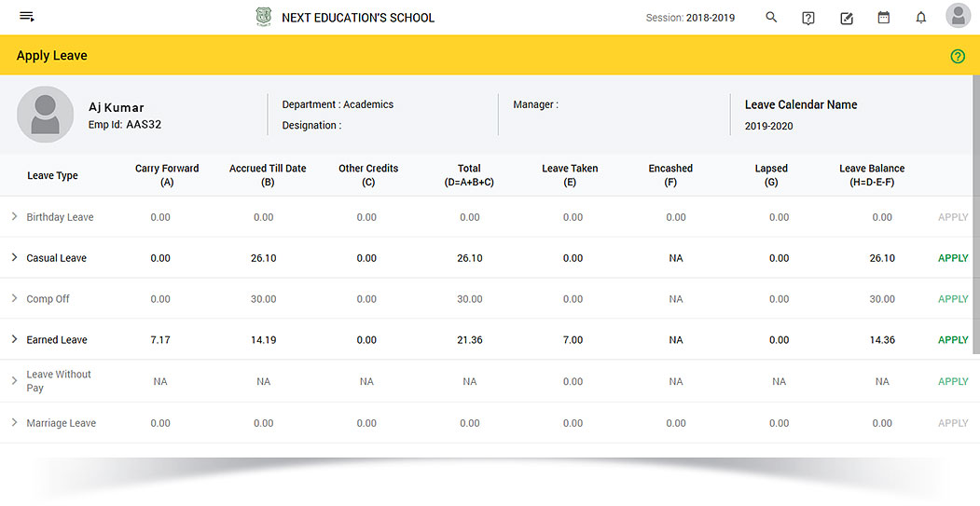Open notifications bell icon
This screenshot has width=980, height=506.
click(921, 17)
